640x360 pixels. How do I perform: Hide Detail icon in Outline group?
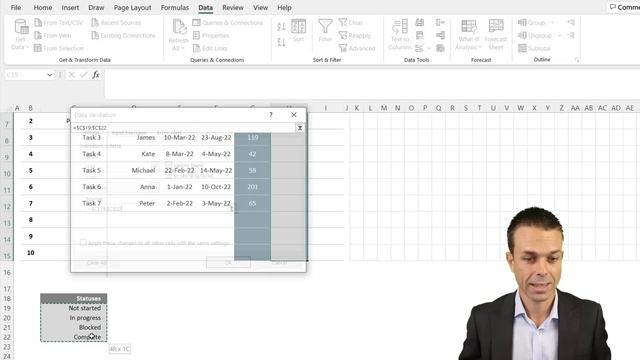[x=571, y=36]
